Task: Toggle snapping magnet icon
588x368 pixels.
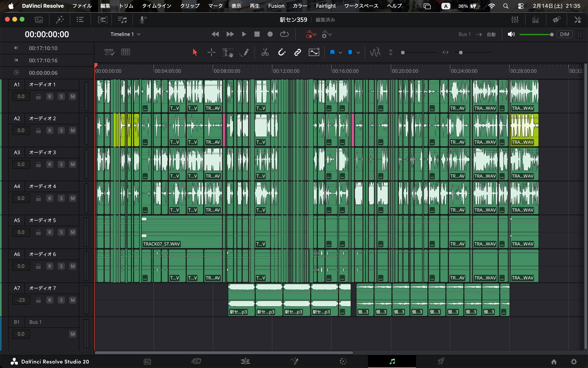Action: [x=281, y=52]
